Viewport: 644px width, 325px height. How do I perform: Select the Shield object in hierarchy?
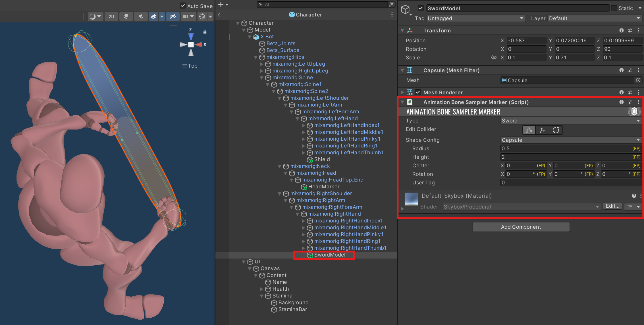(x=322, y=159)
